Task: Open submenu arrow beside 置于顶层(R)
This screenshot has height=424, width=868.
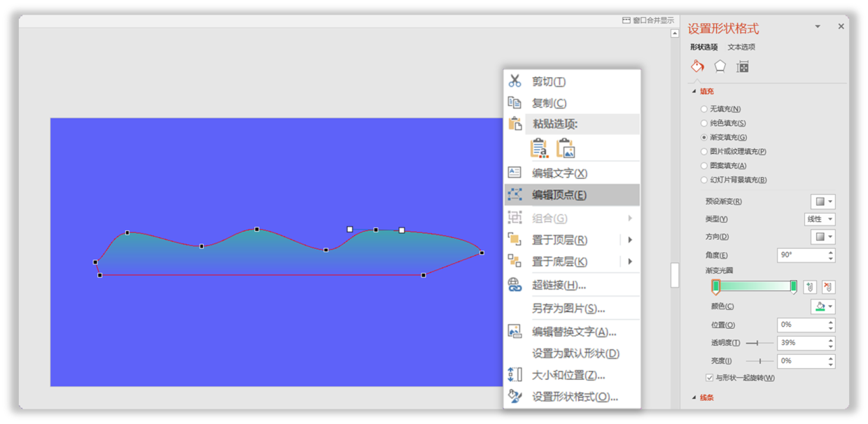Action: click(x=630, y=240)
